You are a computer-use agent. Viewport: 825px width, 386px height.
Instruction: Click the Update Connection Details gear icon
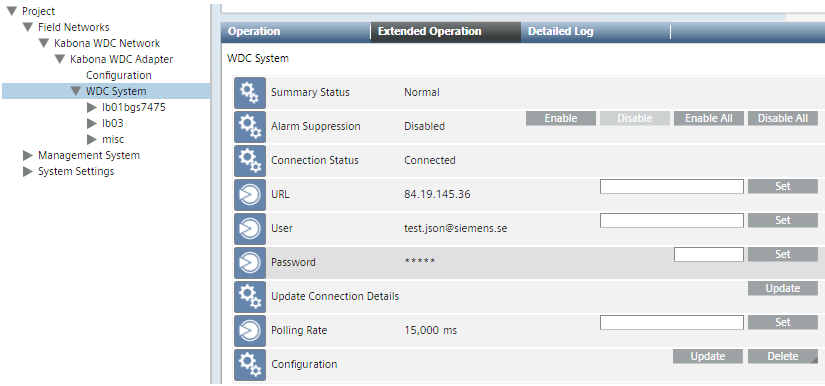(250, 297)
